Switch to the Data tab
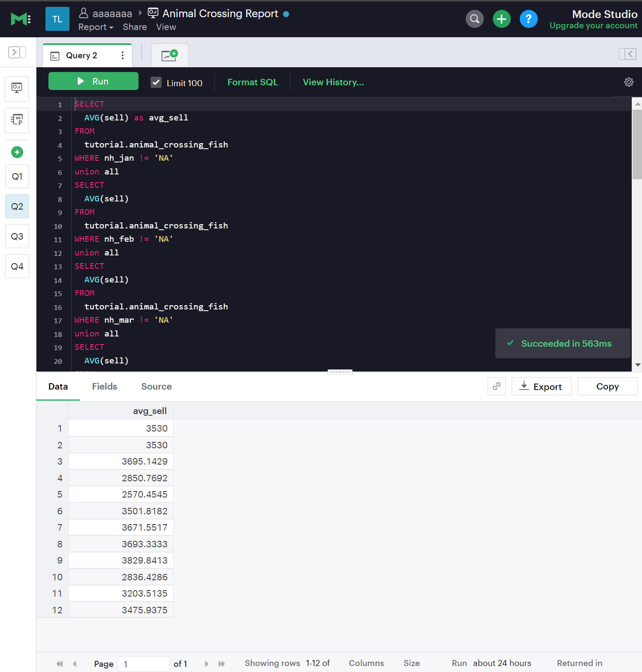The image size is (642, 672). click(x=58, y=387)
